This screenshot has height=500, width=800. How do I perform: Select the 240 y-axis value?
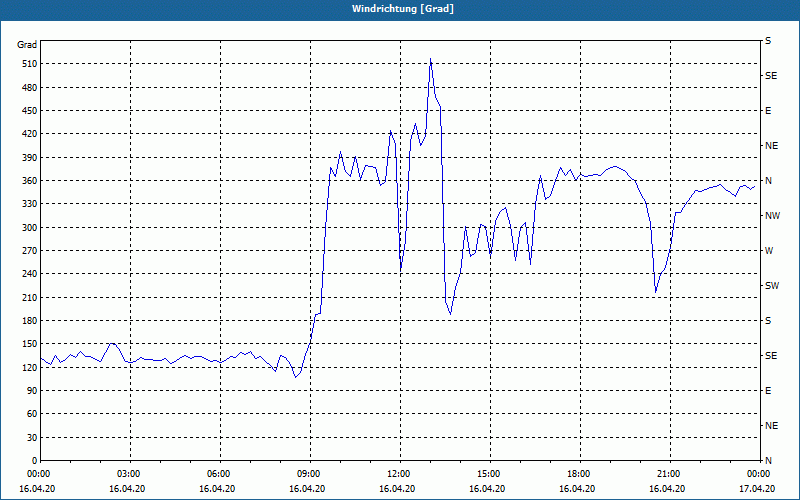(30, 274)
